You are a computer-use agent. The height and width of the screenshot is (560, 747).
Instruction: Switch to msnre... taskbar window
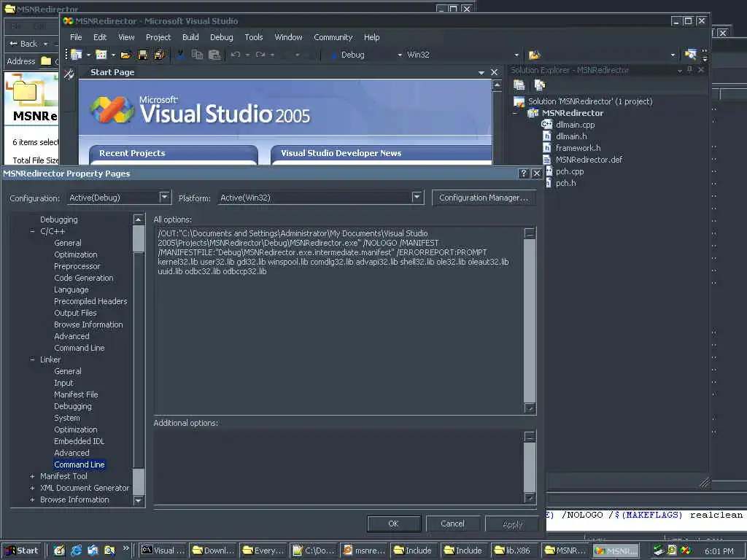point(365,551)
